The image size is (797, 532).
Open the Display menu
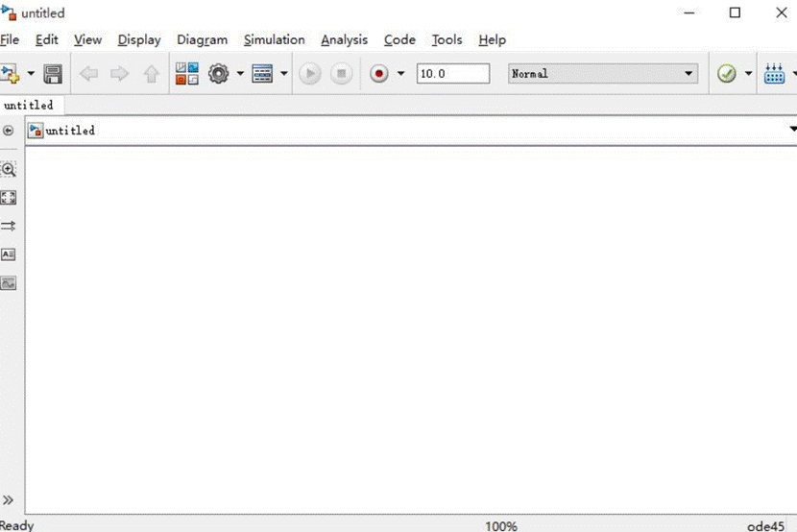139,39
